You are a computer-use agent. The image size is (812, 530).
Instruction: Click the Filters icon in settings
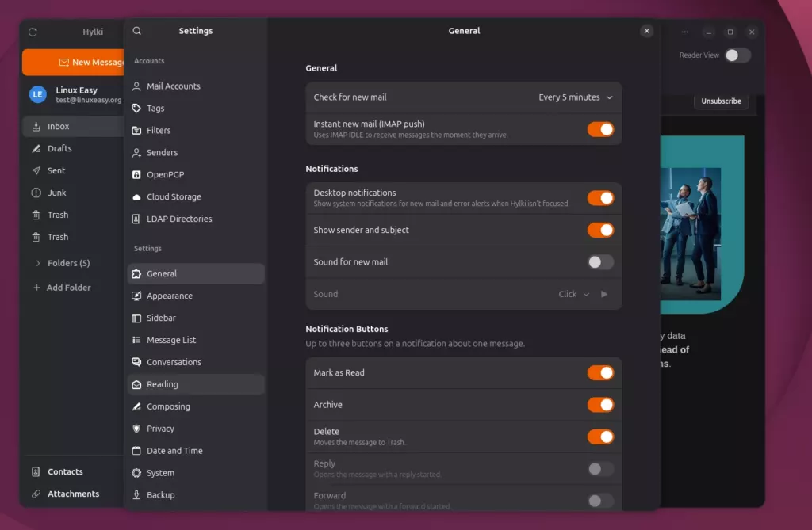point(136,131)
